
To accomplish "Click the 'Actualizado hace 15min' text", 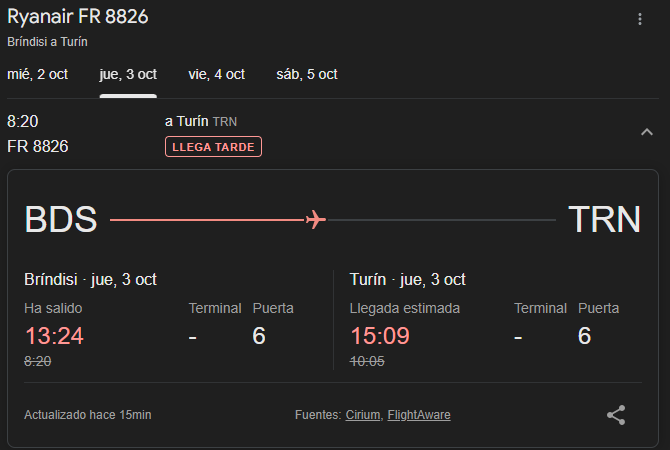I will click(88, 415).
